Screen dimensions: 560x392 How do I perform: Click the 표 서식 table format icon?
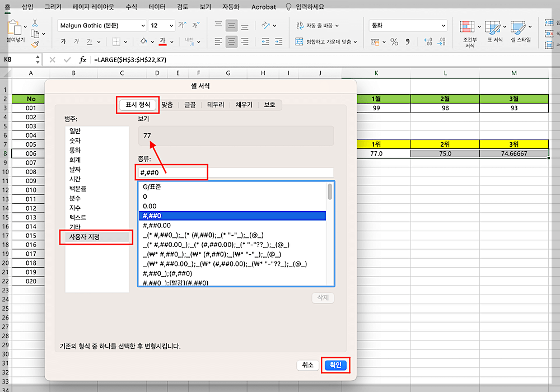(493, 27)
